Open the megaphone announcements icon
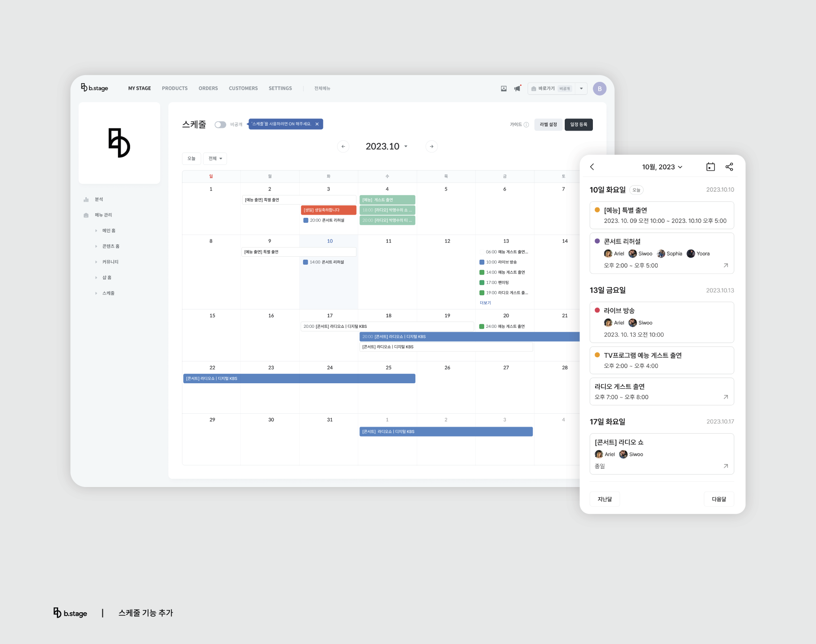816x644 pixels. (517, 89)
